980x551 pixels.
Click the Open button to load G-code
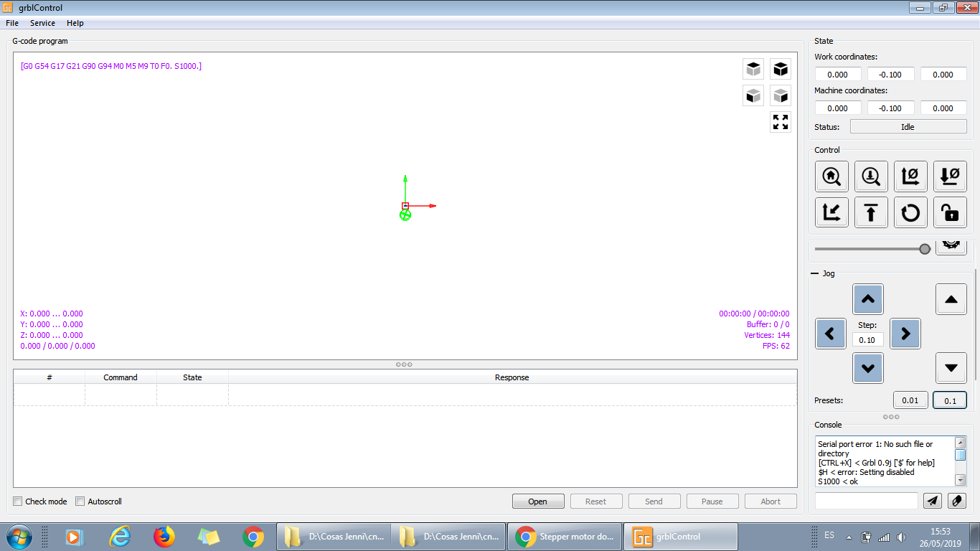(538, 501)
